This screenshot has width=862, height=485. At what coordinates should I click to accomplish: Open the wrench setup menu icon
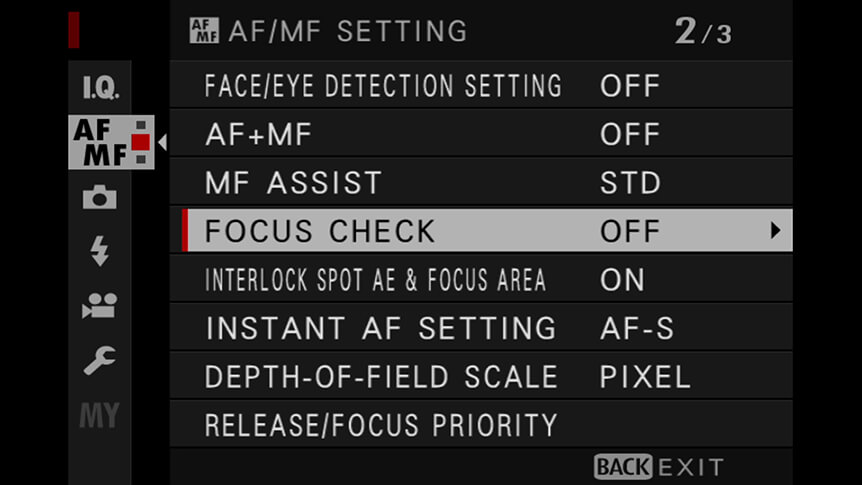[100, 360]
